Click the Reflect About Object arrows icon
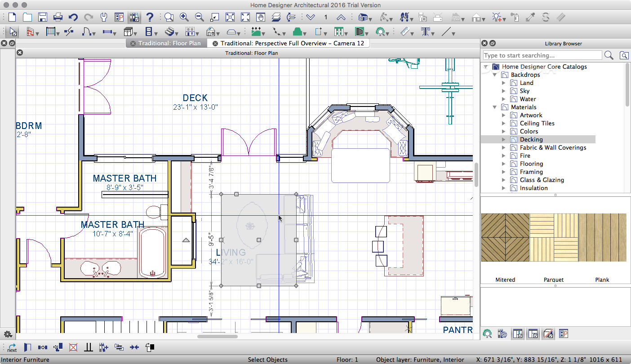 (134, 347)
